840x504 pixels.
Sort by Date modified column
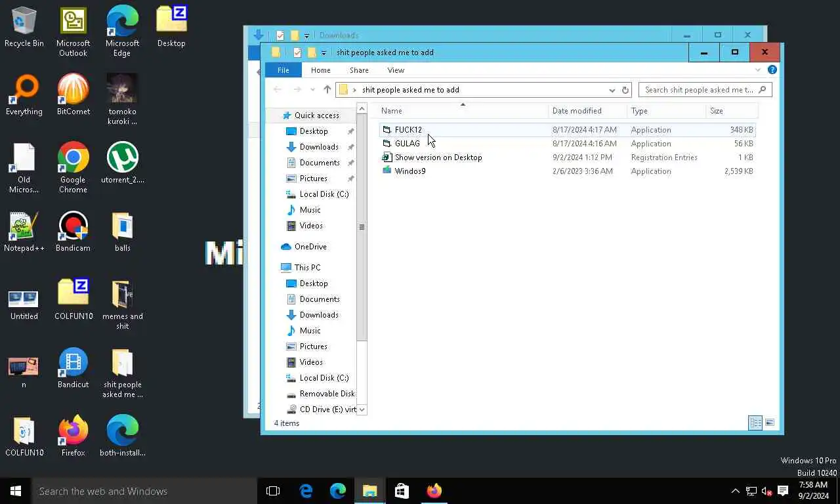pos(588,111)
